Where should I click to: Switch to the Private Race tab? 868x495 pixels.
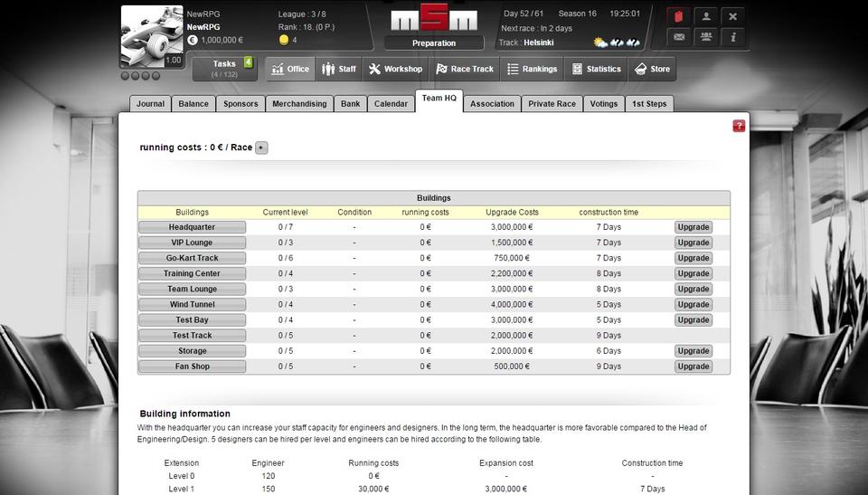pyautogui.click(x=552, y=104)
